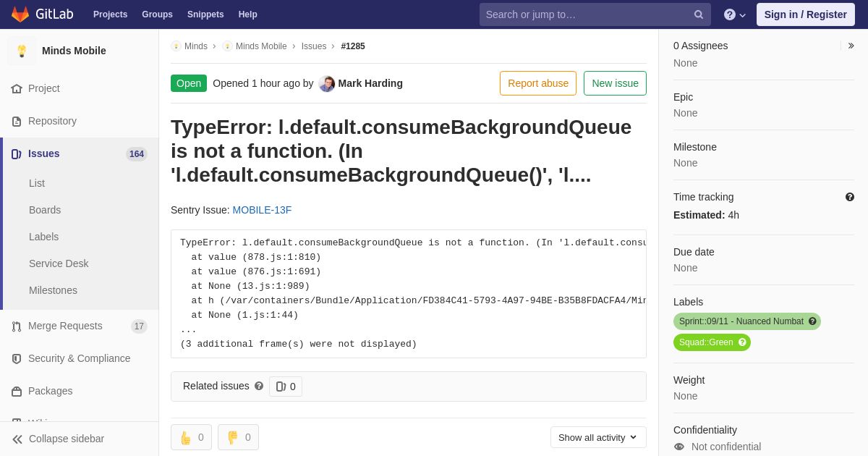Click the Estimated: 4h text
This screenshot has height=456, width=868.
click(706, 215)
